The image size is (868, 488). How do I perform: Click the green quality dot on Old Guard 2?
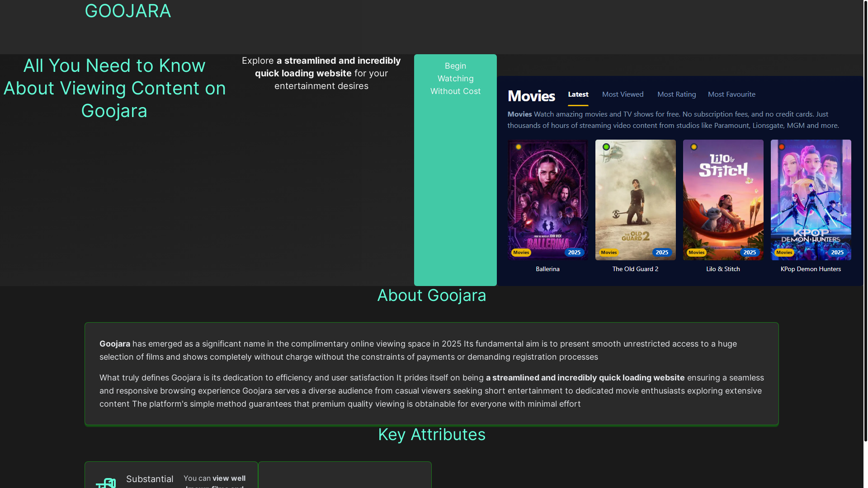606,147
